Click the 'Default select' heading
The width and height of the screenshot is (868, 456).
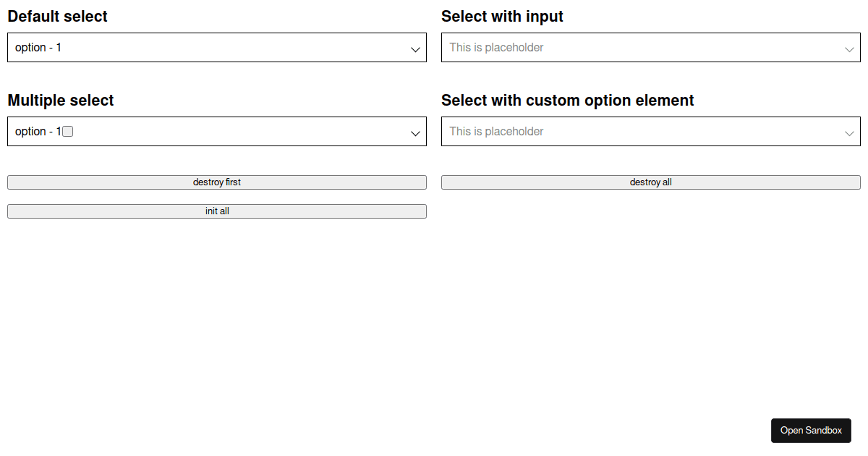click(x=58, y=17)
